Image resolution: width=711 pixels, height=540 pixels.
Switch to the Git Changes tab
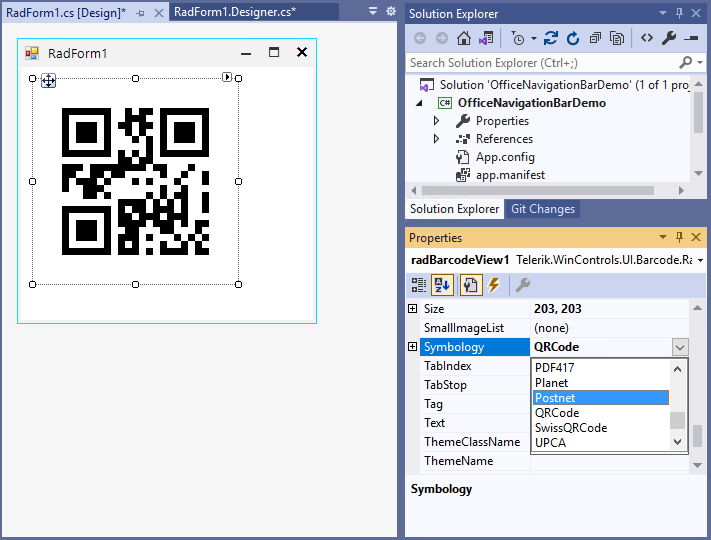pyautogui.click(x=542, y=209)
